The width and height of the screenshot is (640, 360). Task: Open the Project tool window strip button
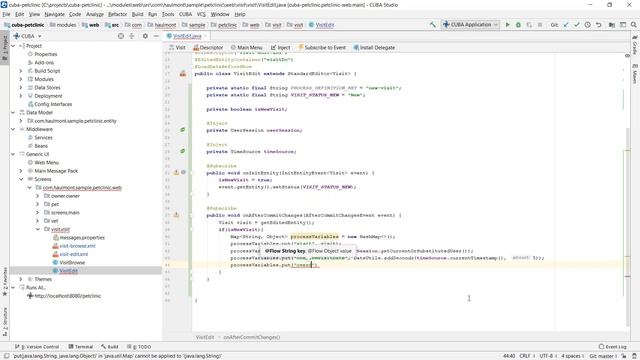coord(5,48)
